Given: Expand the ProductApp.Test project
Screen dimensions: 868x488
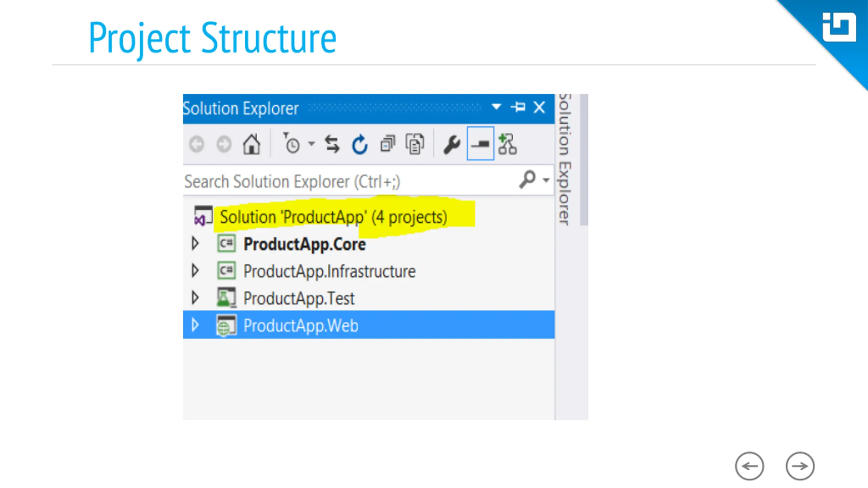Looking at the screenshot, I should tap(195, 298).
